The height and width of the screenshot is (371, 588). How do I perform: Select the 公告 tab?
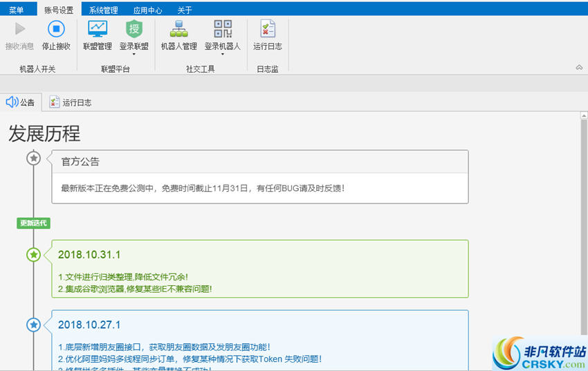pyautogui.click(x=21, y=102)
